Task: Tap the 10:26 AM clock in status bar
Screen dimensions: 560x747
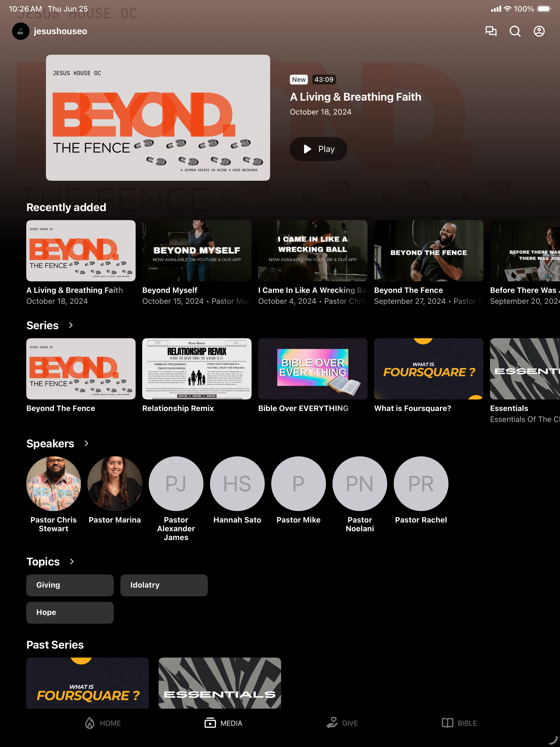Action: (x=25, y=9)
